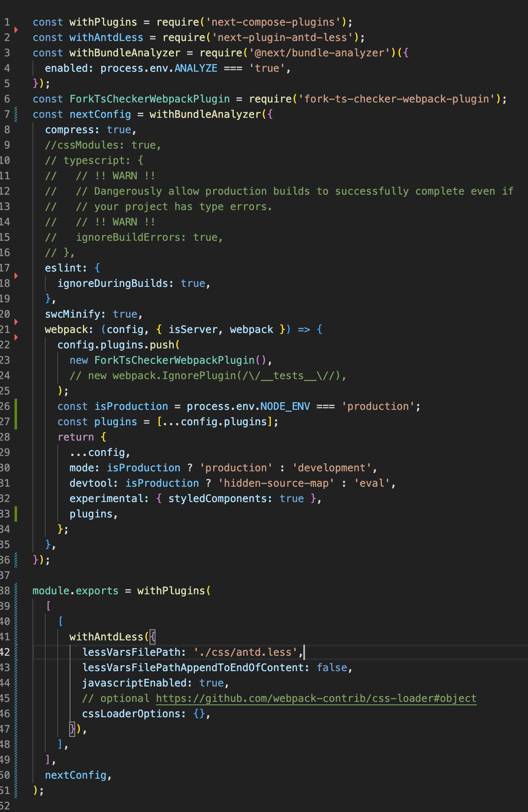
Task: Click the red deletion marker below line 21
Action: 16,337
